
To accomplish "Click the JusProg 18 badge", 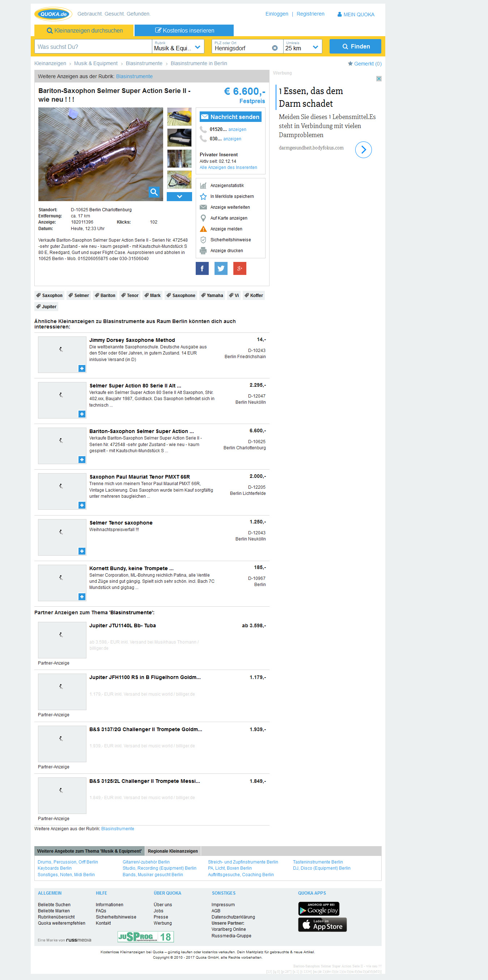I will pos(146,937).
